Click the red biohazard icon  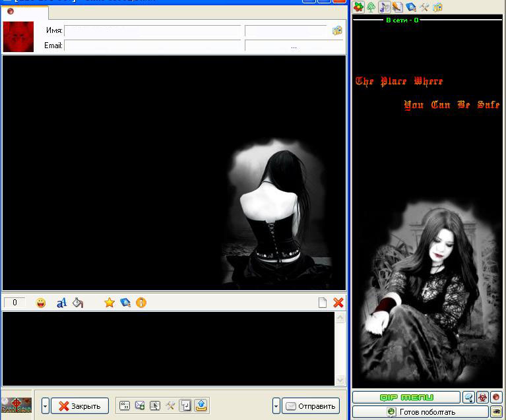pos(482,398)
